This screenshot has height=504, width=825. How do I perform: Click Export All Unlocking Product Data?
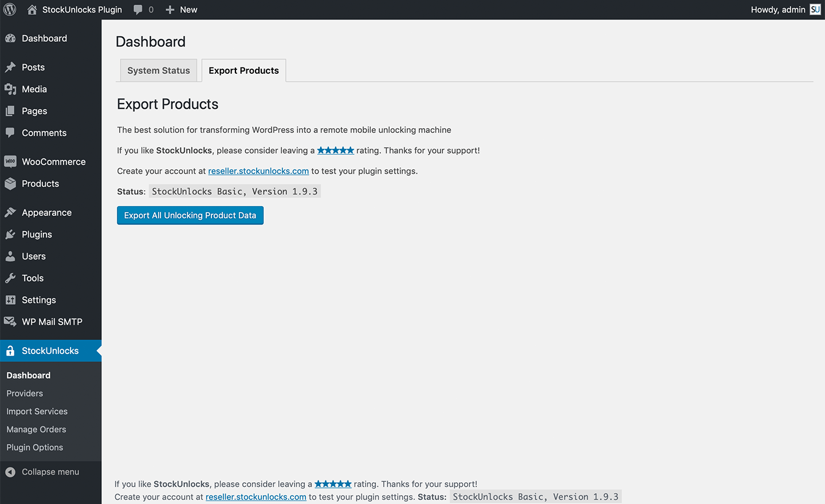pos(190,215)
